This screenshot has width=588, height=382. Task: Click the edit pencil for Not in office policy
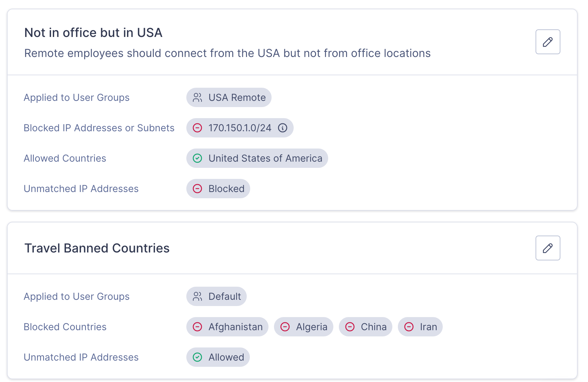point(548,42)
